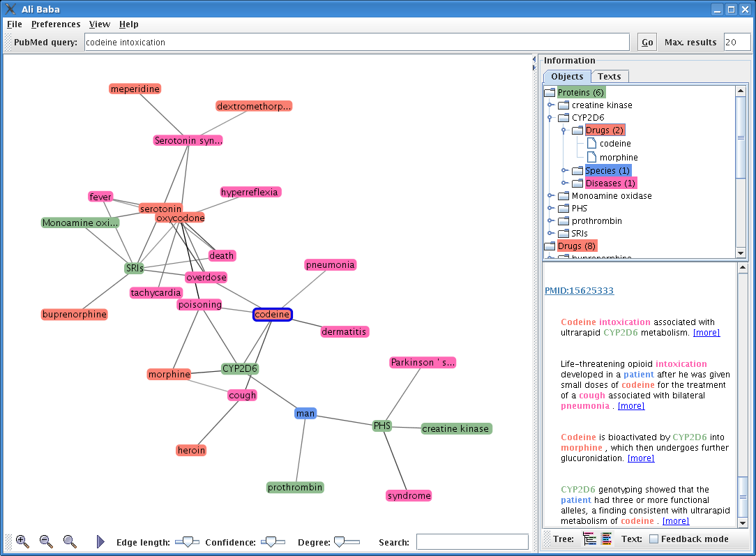Expand the Species (1) folder
Viewport: 756px width, 556px height.
coord(564,171)
